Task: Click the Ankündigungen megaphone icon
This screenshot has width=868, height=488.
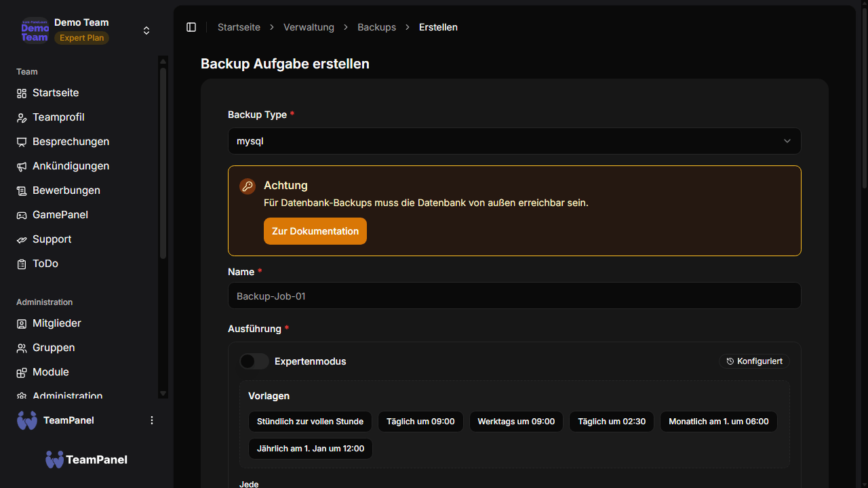Action: tap(21, 166)
